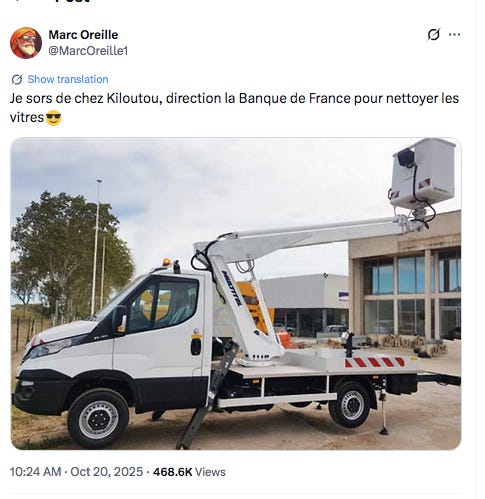Open the Marc Oreille display name
Image resolution: width=485 pixels, height=499 pixels.
pos(83,35)
